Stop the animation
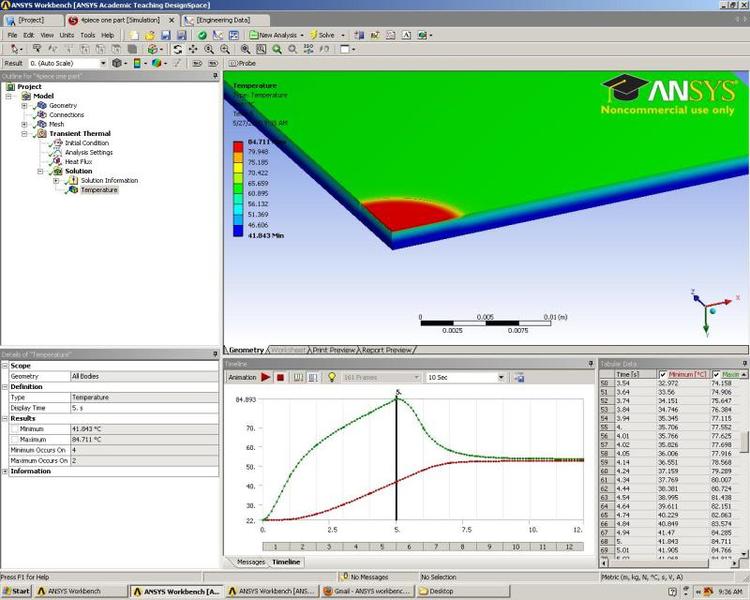This screenshot has width=750, height=600. [x=281, y=378]
